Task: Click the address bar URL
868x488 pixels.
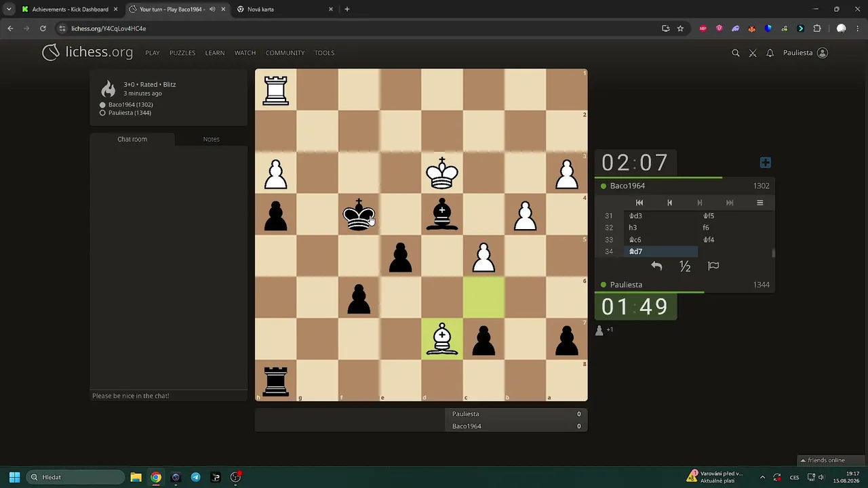Action: pos(108,28)
